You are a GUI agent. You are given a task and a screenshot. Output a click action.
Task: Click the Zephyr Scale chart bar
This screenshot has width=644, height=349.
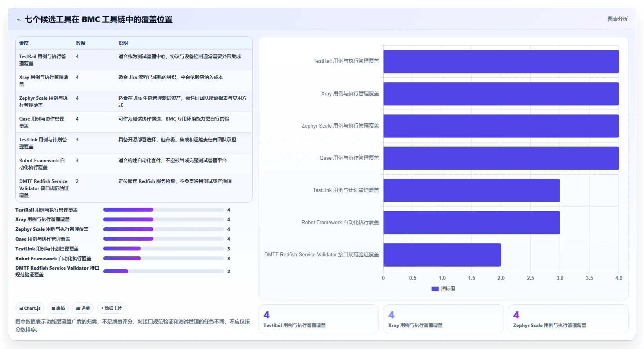click(501, 126)
